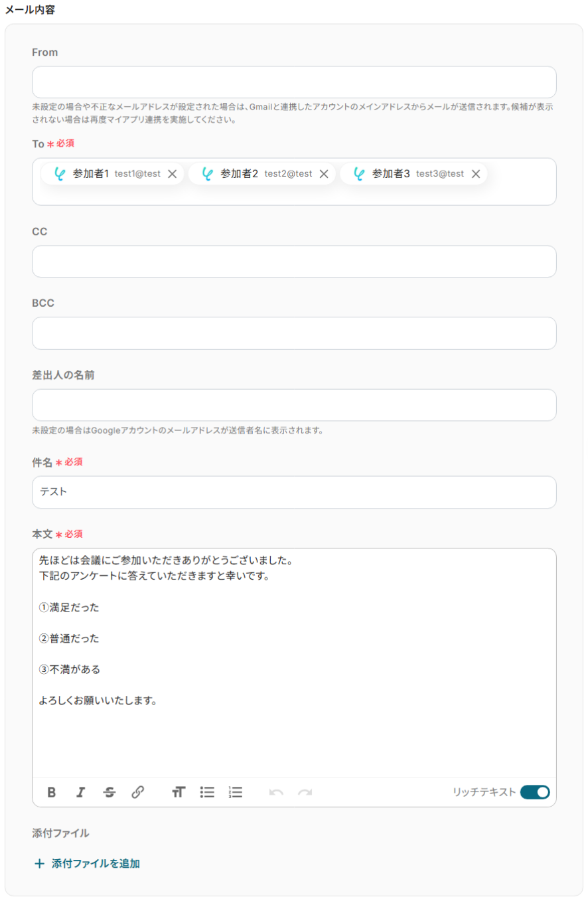Focus the BCC input field
The width and height of the screenshot is (588, 901).
pyautogui.click(x=294, y=333)
